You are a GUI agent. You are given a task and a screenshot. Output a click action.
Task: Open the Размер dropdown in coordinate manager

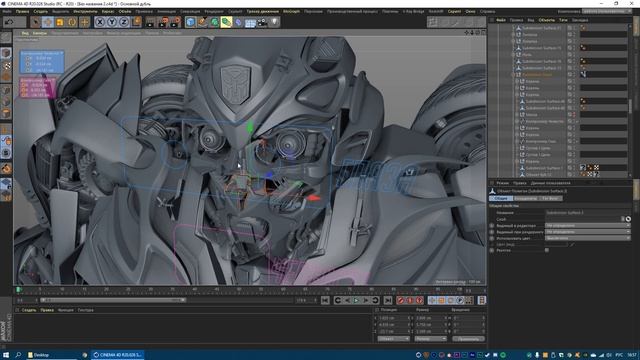(x=431, y=339)
